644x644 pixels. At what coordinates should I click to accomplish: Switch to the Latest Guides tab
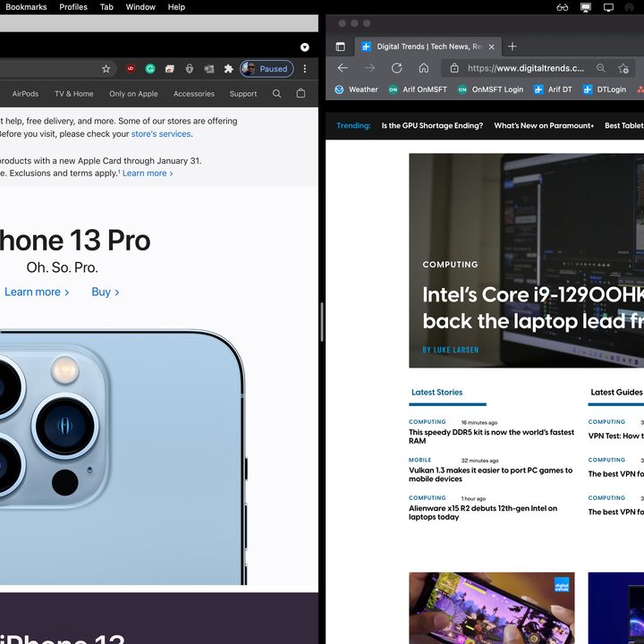pyautogui.click(x=616, y=393)
